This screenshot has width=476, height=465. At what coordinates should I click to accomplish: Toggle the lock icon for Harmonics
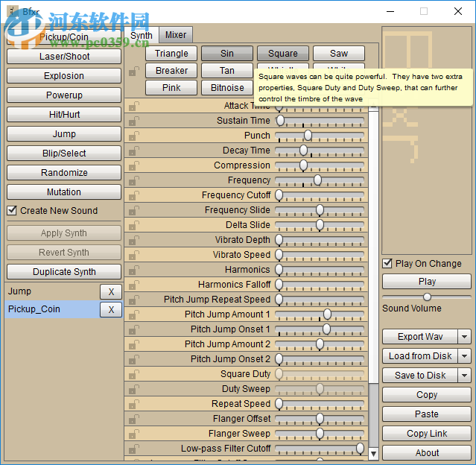pyautogui.click(x=134, y=270)
